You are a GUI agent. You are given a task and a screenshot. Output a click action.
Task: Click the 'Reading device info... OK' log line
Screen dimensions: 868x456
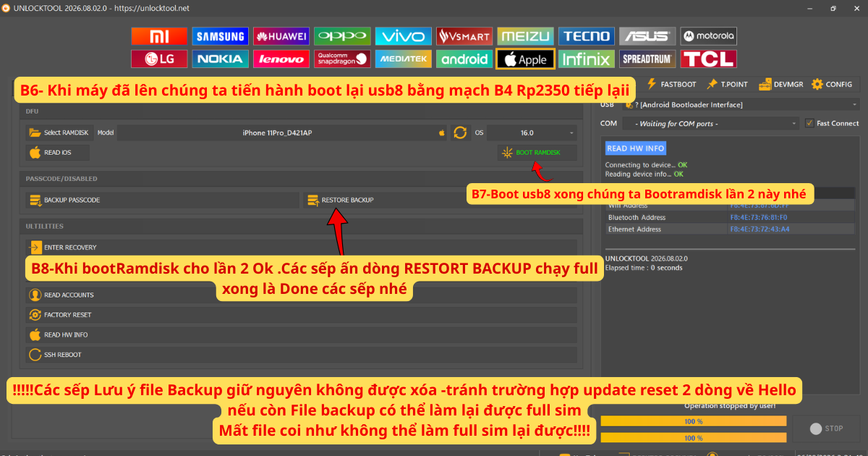(644, 174)
